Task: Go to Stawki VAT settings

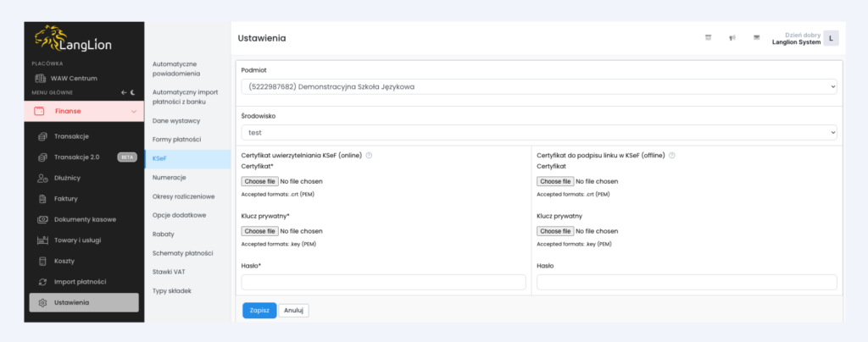Action: [x=169, y=272]
